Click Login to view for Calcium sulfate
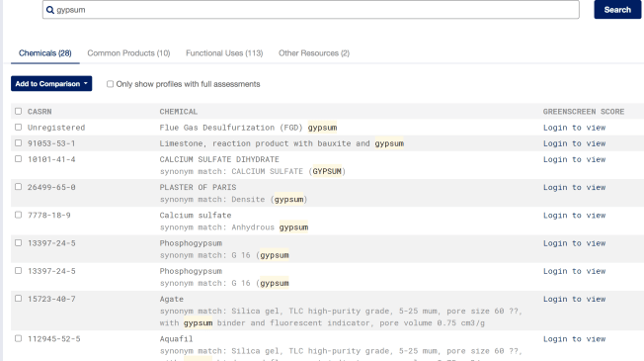644x361 pixels. coord(574,216)
